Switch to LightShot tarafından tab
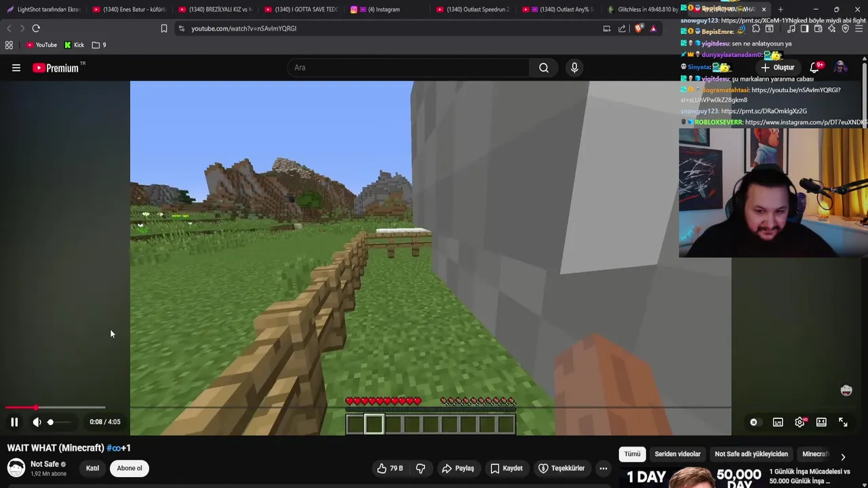The height and width of the screenshot is (488, 868). tap(43, 9)
